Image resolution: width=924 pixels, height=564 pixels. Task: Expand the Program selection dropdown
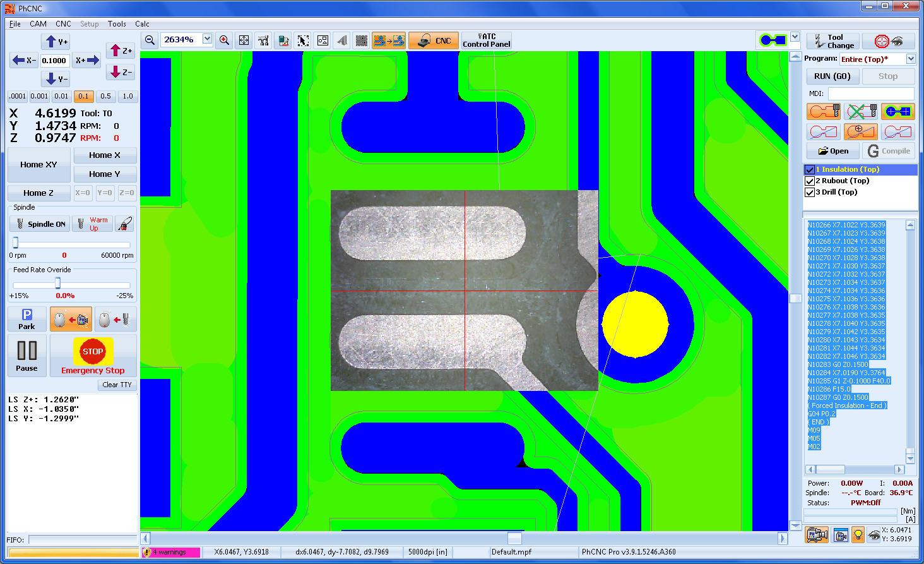910,59
